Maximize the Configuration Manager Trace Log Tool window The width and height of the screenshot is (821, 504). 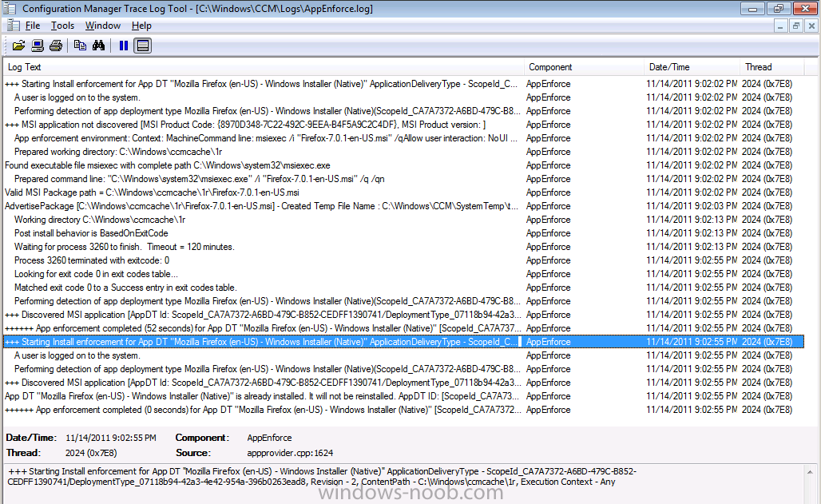(x=779, y=8)
